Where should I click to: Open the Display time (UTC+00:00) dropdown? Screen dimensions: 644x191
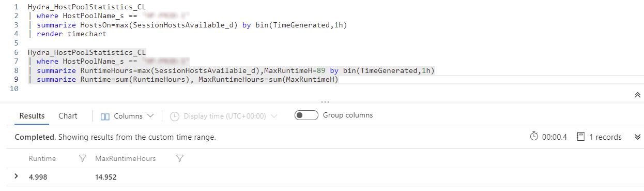224,116
